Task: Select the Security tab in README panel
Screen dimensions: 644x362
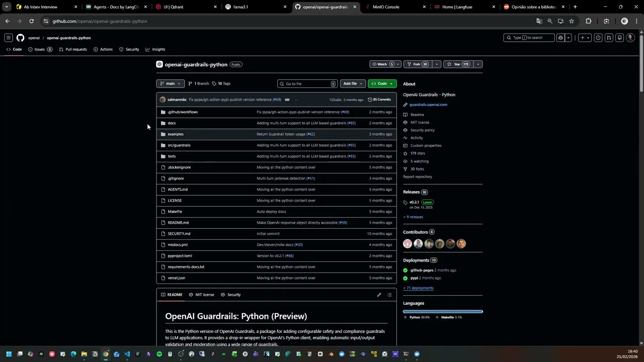Action: [x=231, y=295]
